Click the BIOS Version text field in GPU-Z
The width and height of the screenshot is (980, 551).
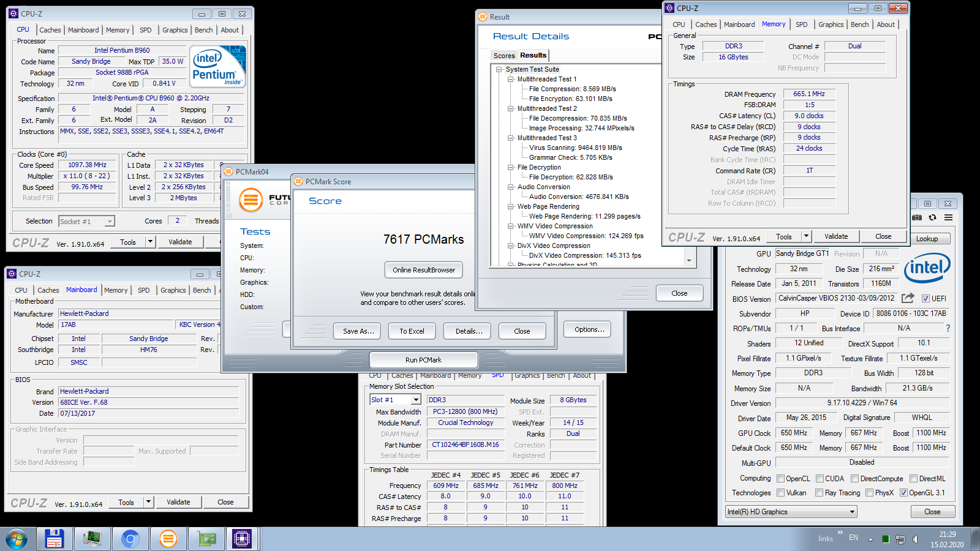click(836, 298)
